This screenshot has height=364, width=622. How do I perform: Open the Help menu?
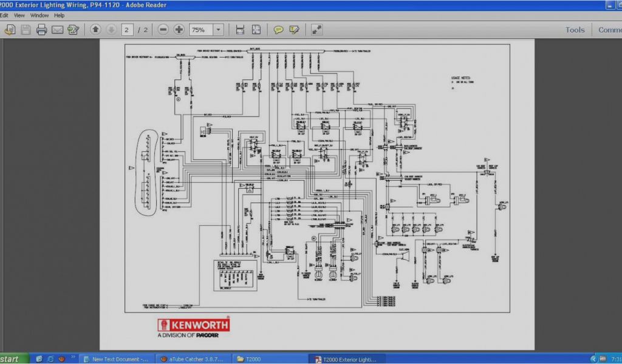click(59, 15)
